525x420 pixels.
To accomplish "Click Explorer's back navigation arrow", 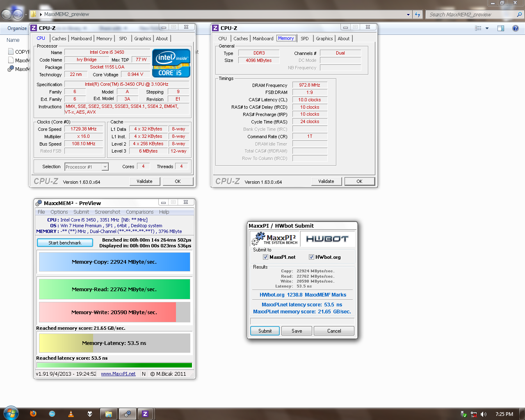I will click(7, 14).
